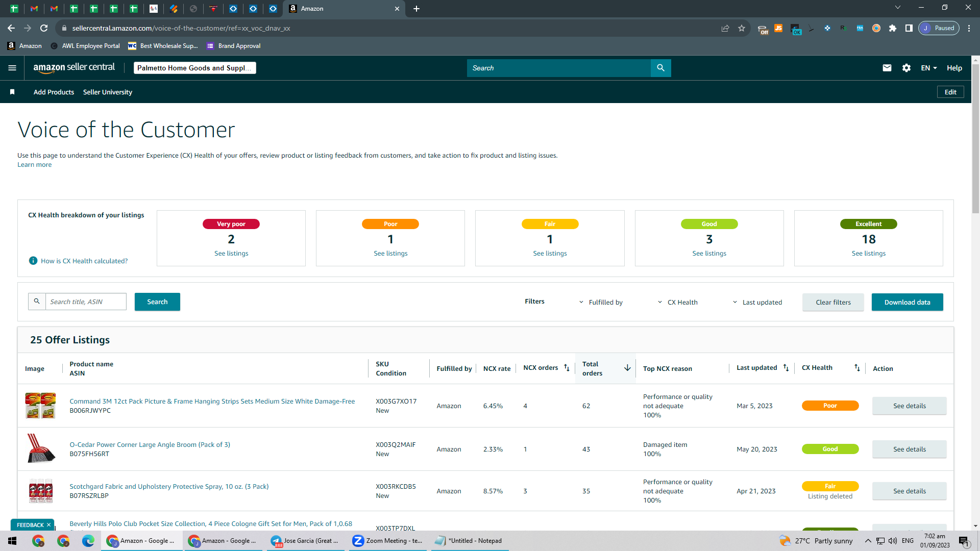The height and width of the screenshot is (551, 980).
Task: Click the bookmark icon beside Add Products
Action: pyautogui.click(x=12, y=92)
